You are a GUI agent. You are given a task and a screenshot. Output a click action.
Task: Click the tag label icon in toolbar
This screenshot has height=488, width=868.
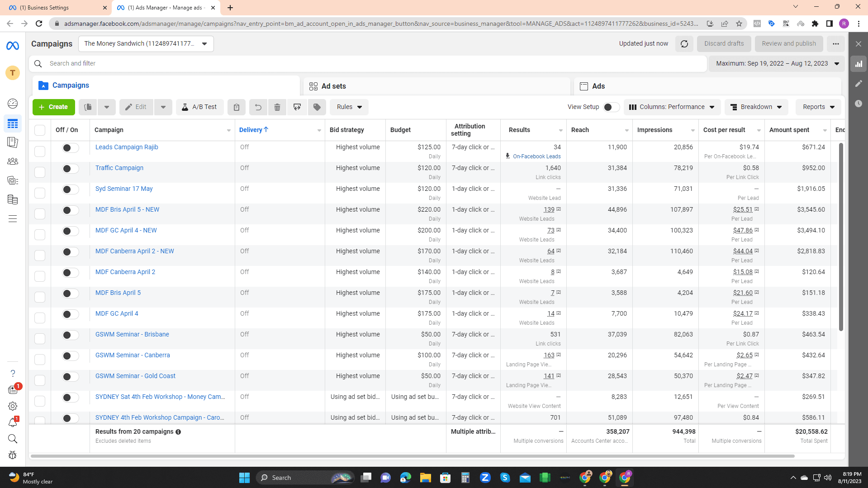[317, 107]
